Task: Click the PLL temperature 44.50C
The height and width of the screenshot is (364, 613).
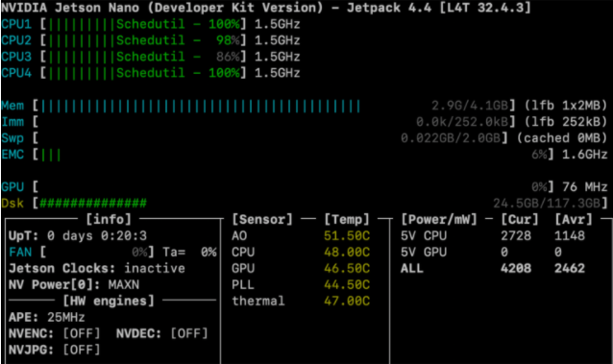Action: point(347,284)
